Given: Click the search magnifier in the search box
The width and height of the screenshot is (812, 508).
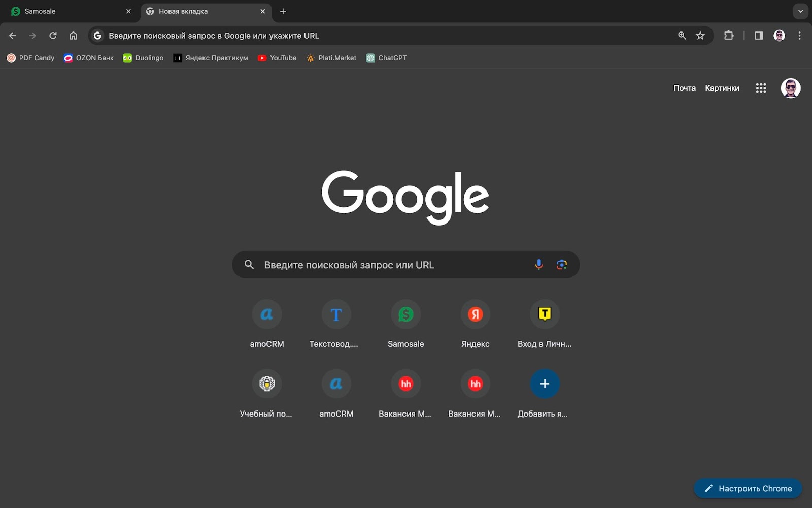Looking at the screenshot, I should (x=249, y=265).
